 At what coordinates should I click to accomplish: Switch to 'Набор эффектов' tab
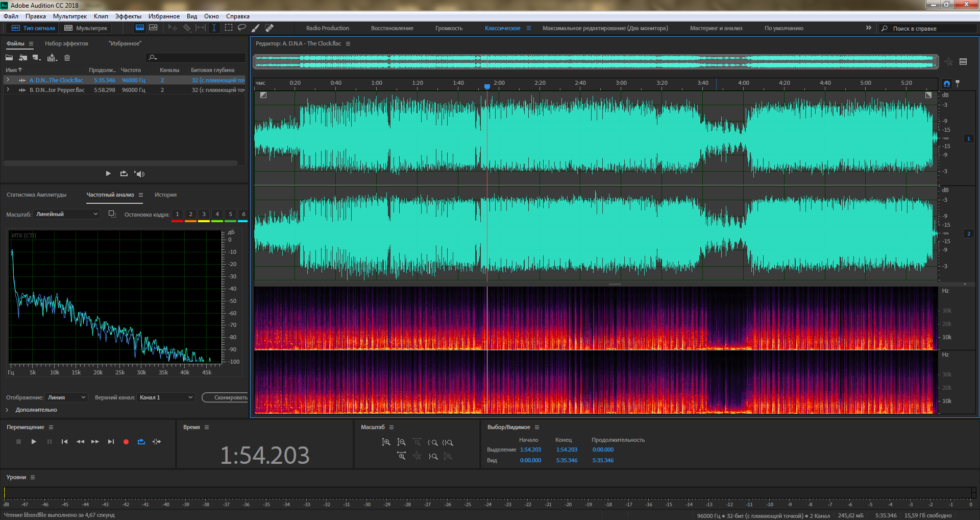[66, 43]
